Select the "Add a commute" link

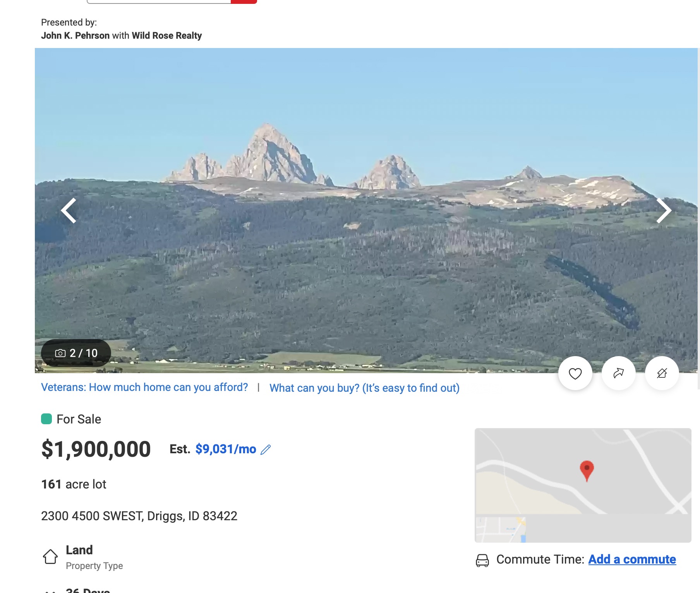[x=632, y=559]
